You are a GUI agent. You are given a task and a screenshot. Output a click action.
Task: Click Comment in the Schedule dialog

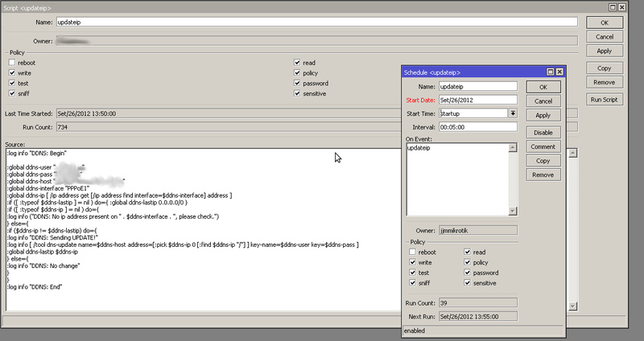543,146
